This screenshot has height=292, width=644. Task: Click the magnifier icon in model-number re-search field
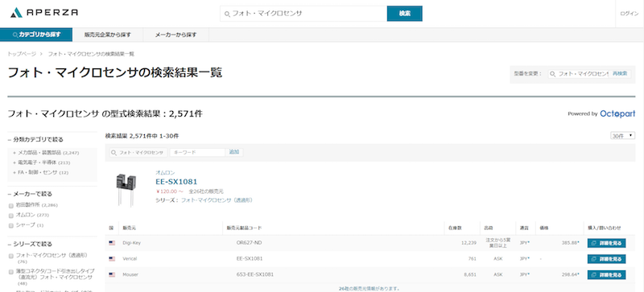(x=553, y=74)
